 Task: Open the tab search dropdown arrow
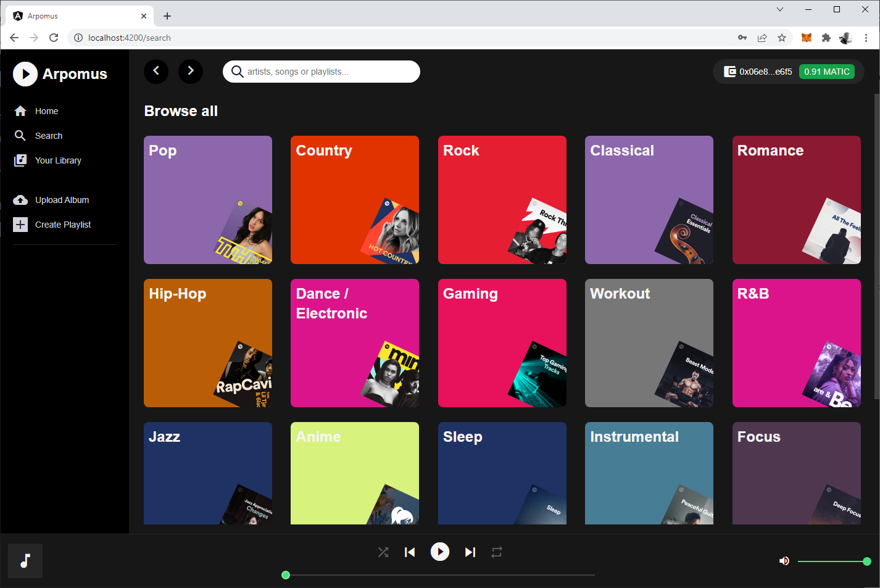tap(780, 9)
